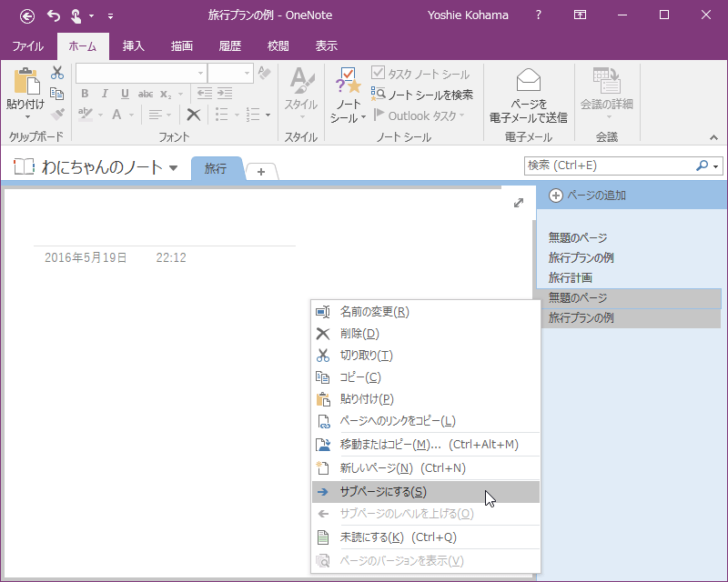The width and height of the screenshot is (728, 582).
Task: Open the ノートシール tags dropdown
Action: coord(348,95)
